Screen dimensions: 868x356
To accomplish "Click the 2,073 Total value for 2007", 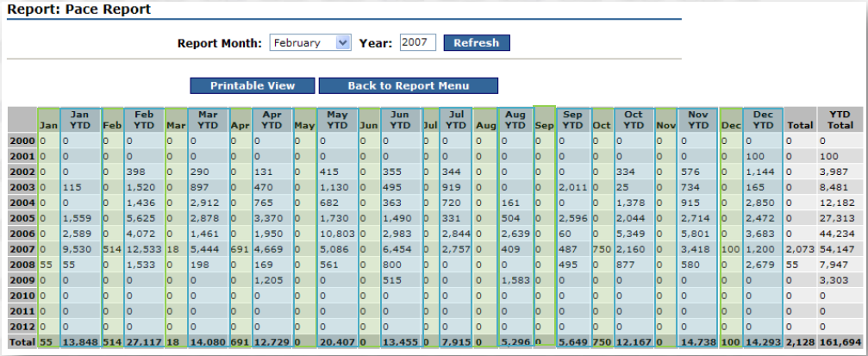I will 799,249.
